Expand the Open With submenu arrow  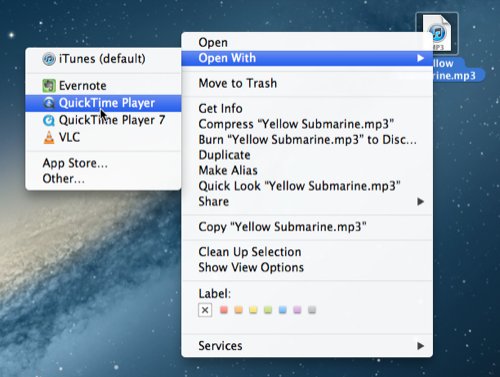coord(420,58)
